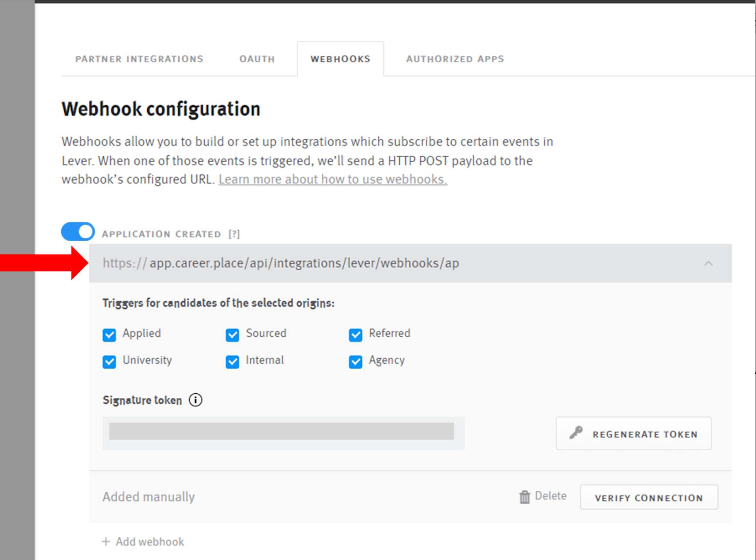Open the Signature token info icon
The width and height of the screenshot is (756, 560).
point(196,400)
